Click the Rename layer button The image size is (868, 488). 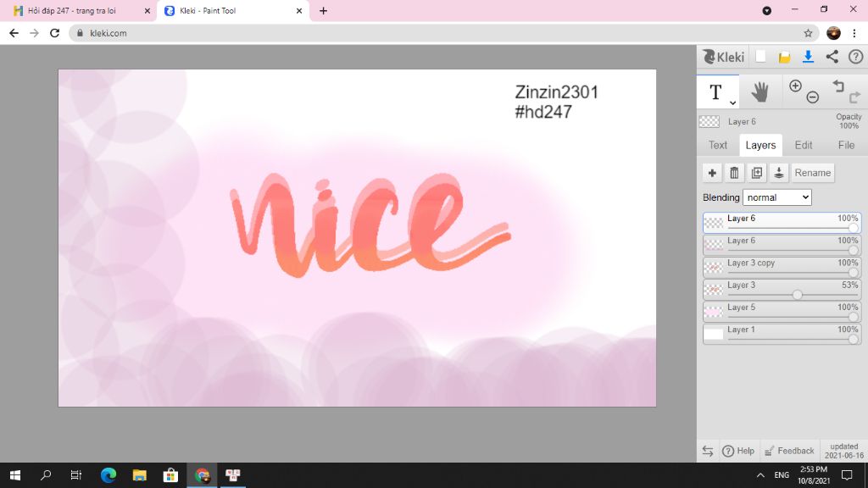[x=812, y=173]
